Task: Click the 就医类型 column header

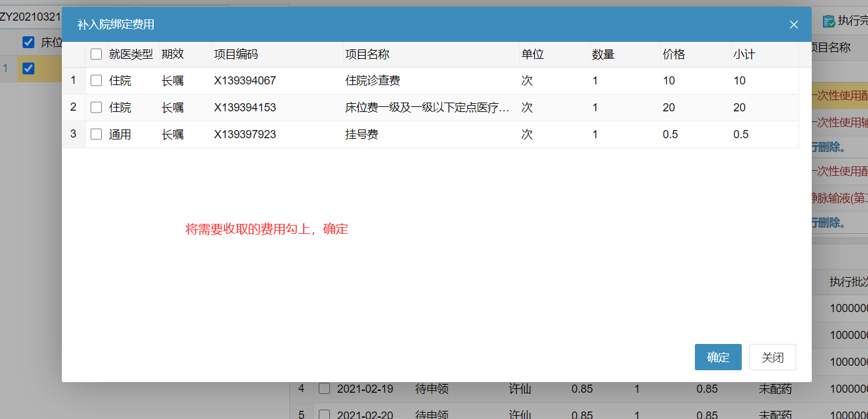Action: click(x=131, y=54)
